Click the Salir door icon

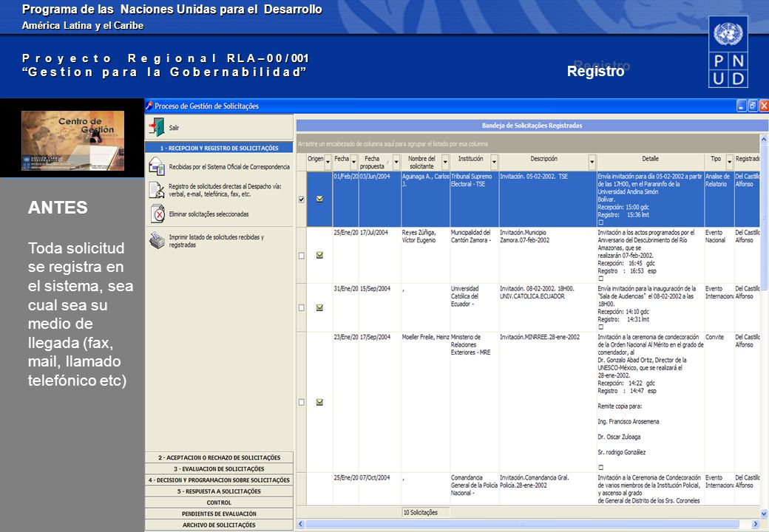tap(157, 127)
